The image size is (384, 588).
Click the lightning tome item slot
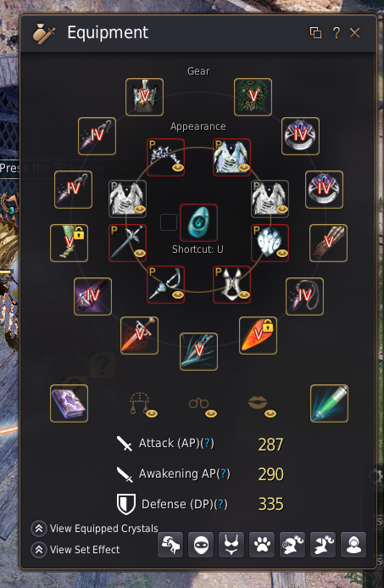click(69, 404)
